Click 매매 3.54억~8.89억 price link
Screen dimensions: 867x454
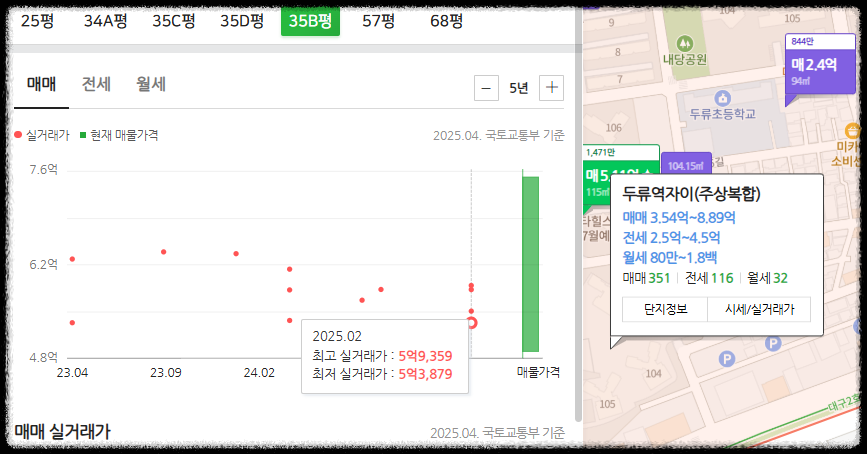[x=679, y=218]
